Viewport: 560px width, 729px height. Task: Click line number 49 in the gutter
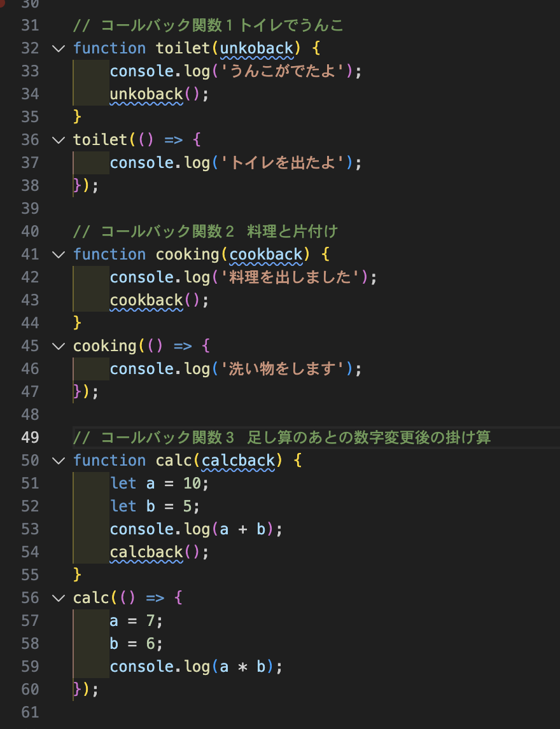click(31, 438)
